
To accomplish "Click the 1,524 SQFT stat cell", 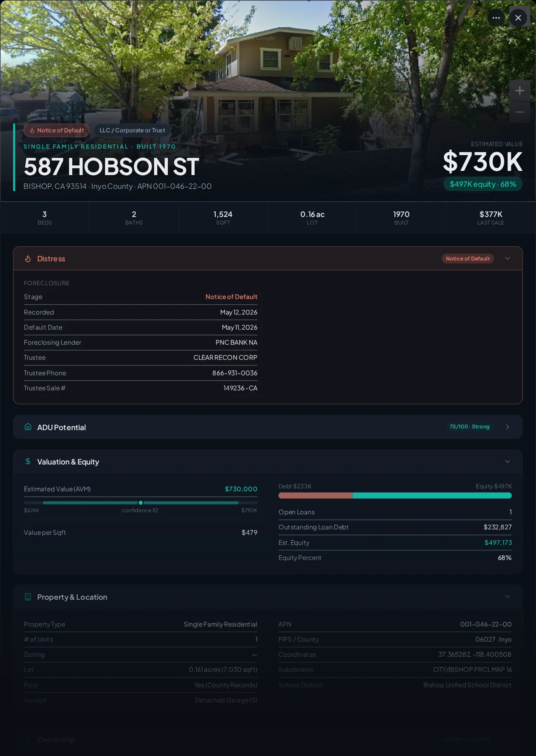I will click(x=223, y=217).
